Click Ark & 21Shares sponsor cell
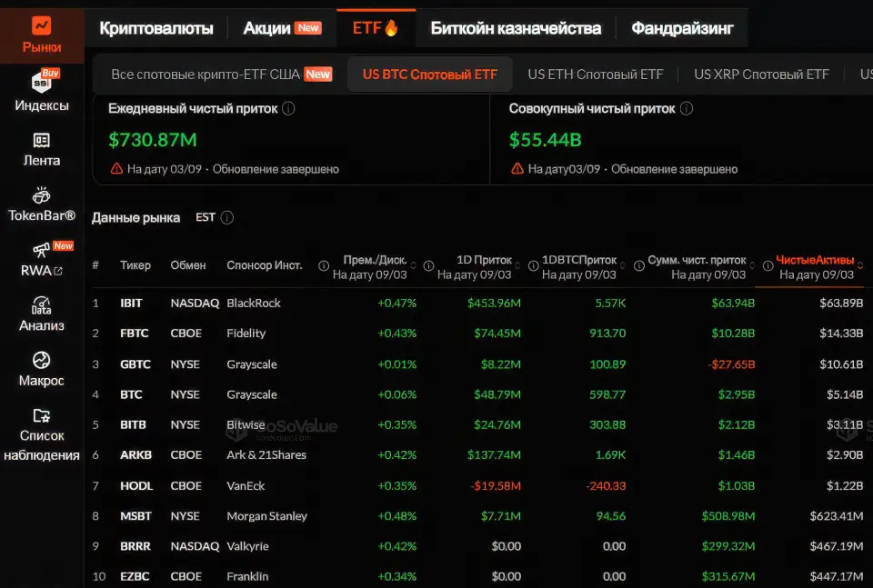Screen dimensions: 873x588 point(266,454)
